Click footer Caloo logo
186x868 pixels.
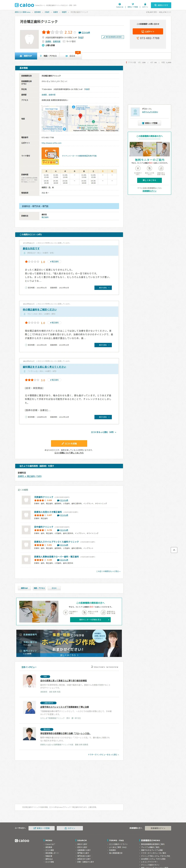[22, 840]
